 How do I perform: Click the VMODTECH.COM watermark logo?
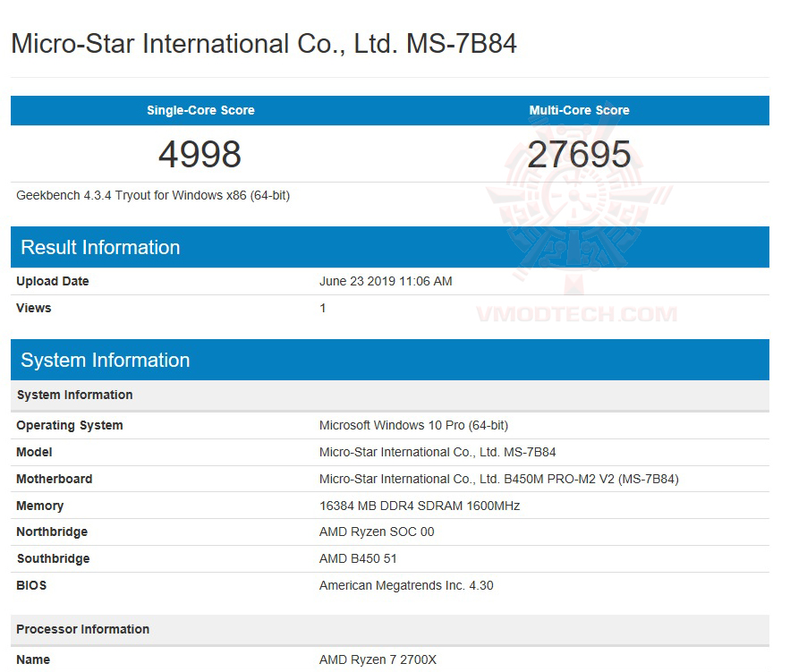tap(576, 313)
